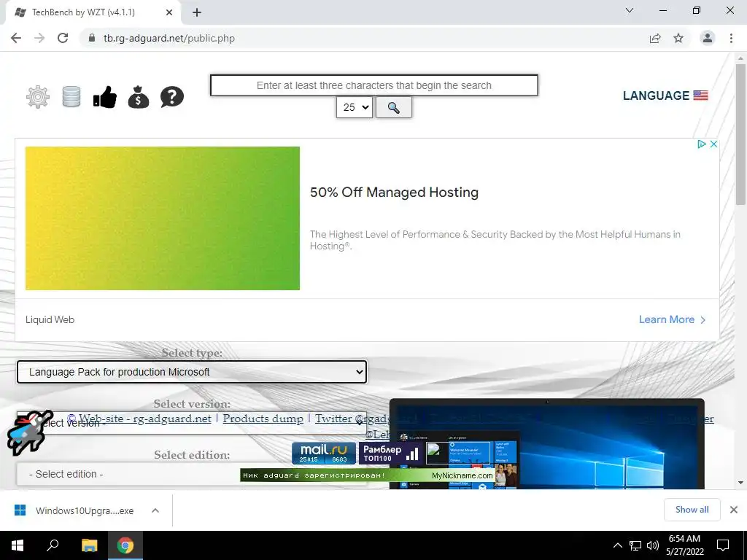Close the TechBench by WZT tab
Viewport: 747px width, 560px height.
coord(169,13)
